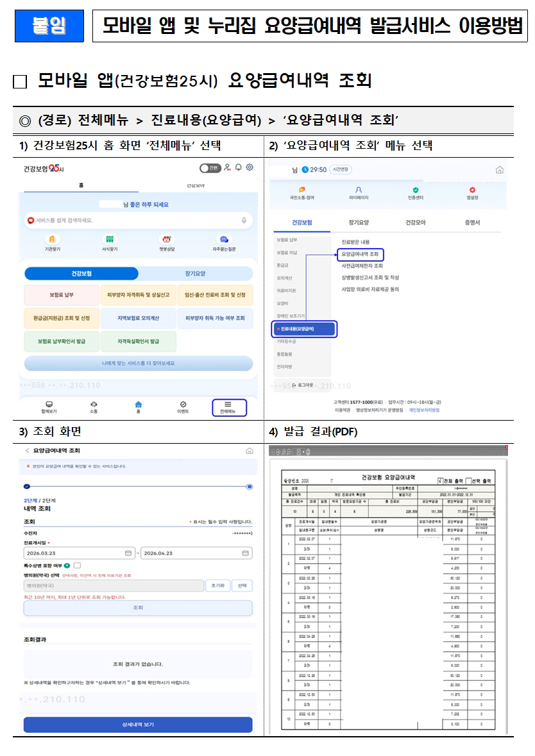The width and height of the screenshot is (535, 756).
Task: Click the 병의원(약국) input field
Action: click(114, 586)
